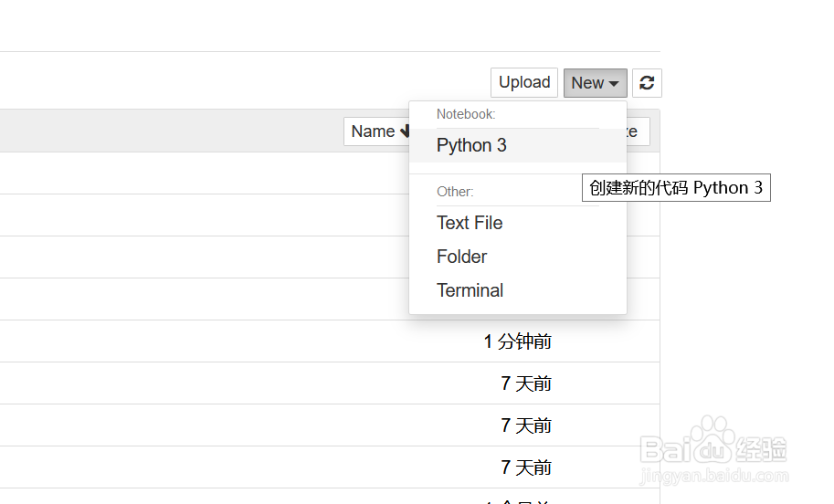Launch Terminal from the New menu
This screenshot has height=504, width=834.
pos(470,290)
